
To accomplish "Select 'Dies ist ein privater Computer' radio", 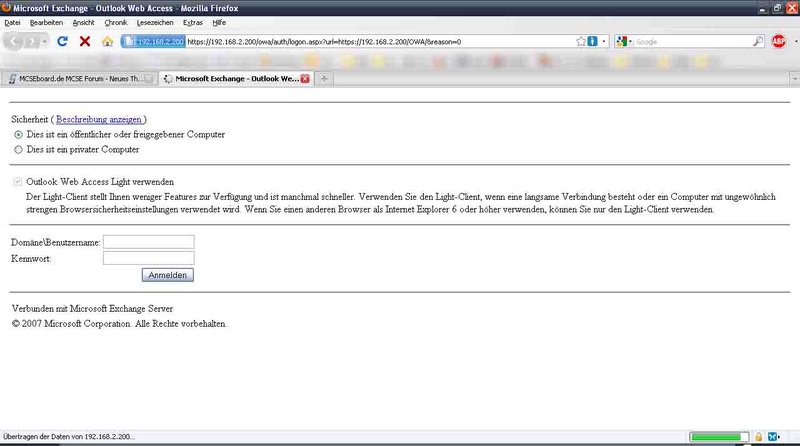I will click(18, 150).
